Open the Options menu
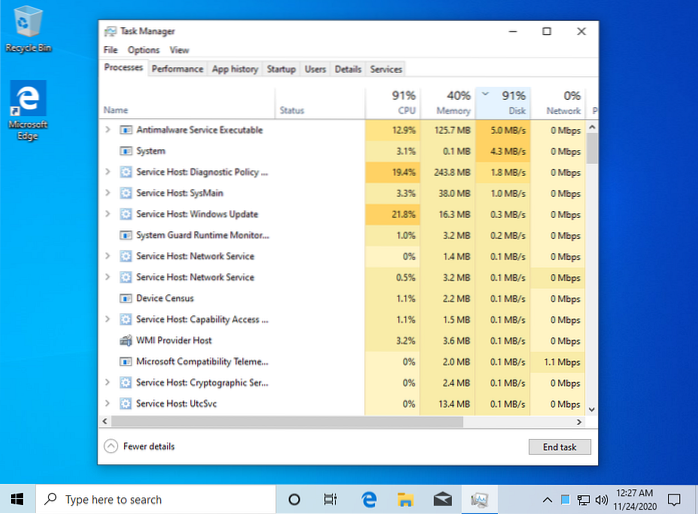698x514 pixels. 143,50
